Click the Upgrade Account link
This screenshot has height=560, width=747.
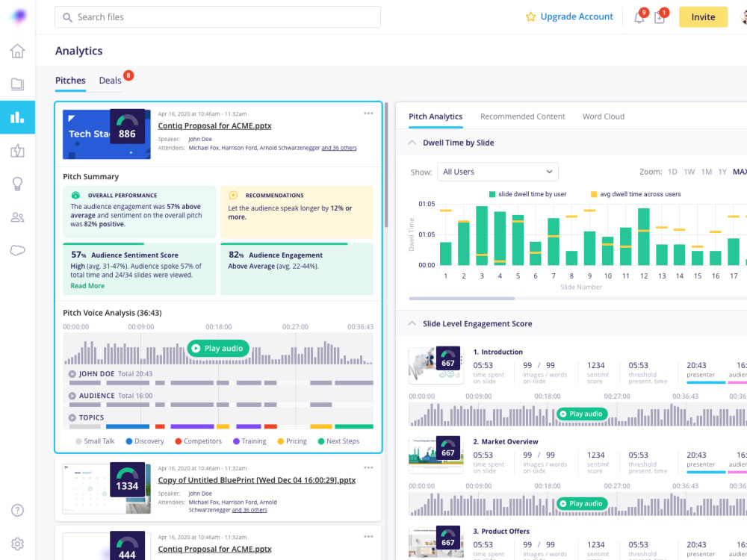click(577, 16)
